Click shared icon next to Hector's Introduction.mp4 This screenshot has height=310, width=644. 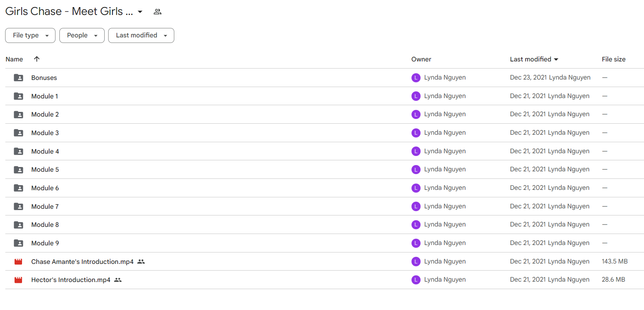118,280
